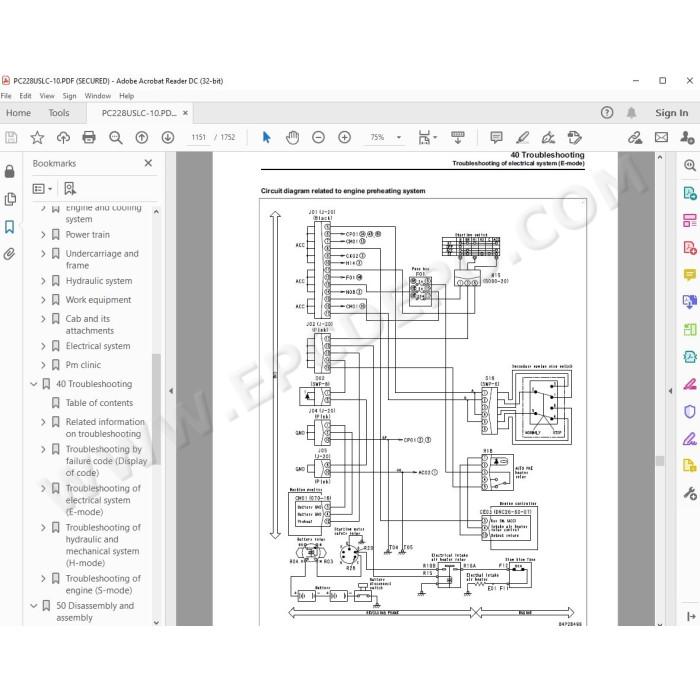Click the share with others person icon

pos(687,138)
